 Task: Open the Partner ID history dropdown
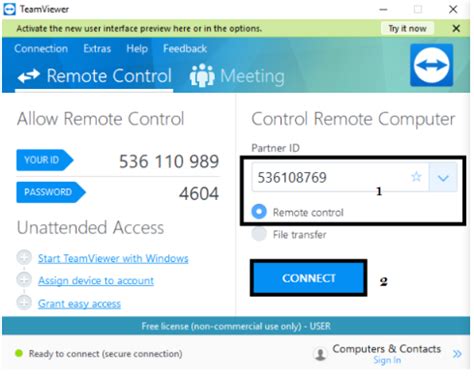(443, 177)
